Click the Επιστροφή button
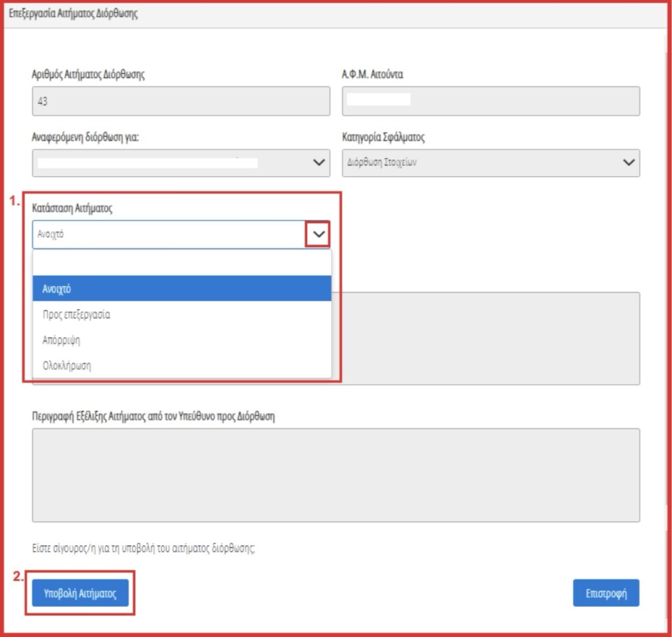This screenshot has width=672, height=637. 606,593
